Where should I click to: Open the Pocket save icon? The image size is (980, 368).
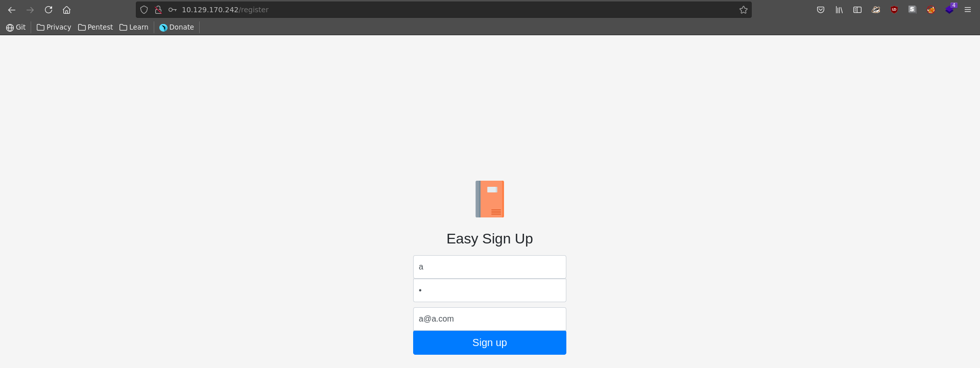click(821, 10)
